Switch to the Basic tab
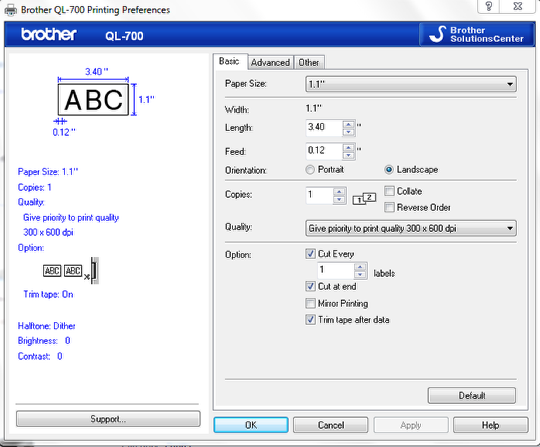 pyautogui.click(x=229, y=61)
